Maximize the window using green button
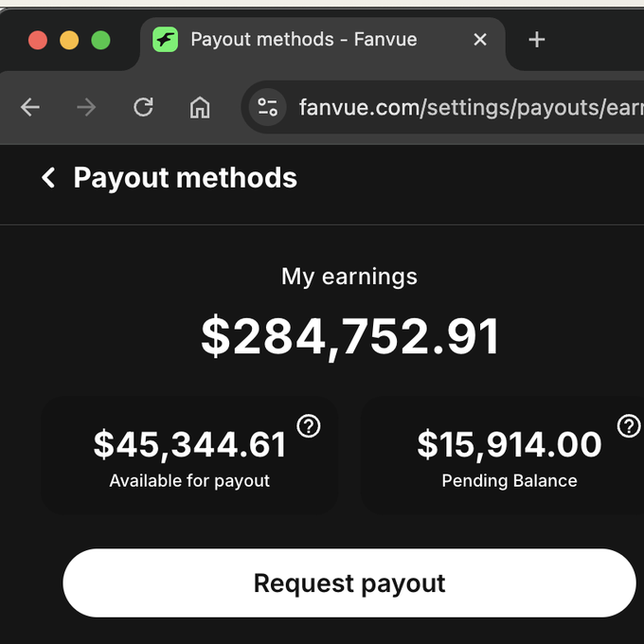The width and height of the screenshot is (644, 644). pyautogui.click(x=100, y=40)
